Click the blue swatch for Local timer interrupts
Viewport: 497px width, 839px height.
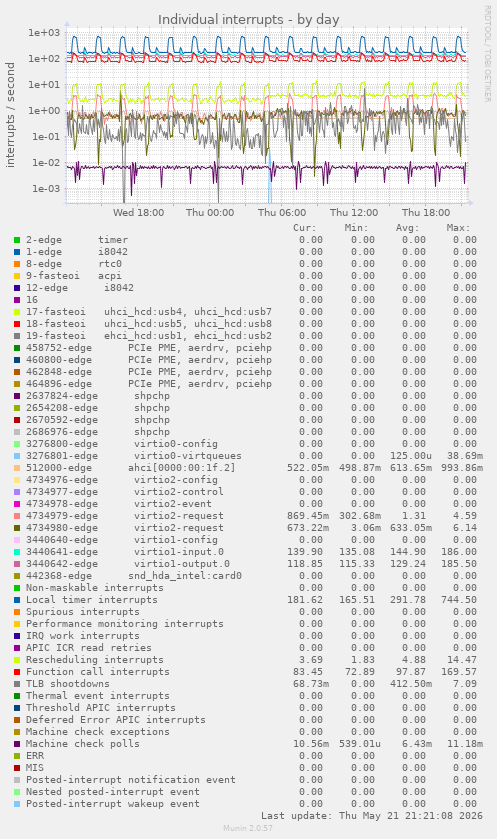click(x=17, y=600)
